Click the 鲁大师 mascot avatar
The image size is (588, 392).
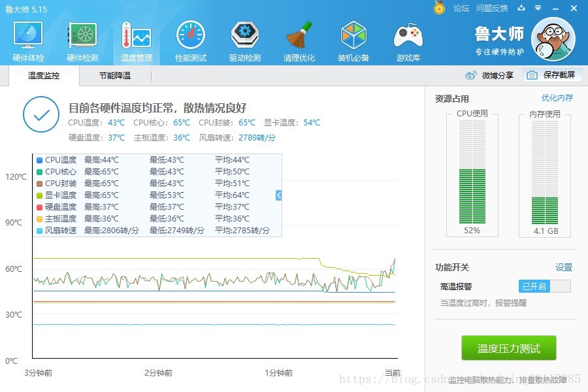coord(553,39)
